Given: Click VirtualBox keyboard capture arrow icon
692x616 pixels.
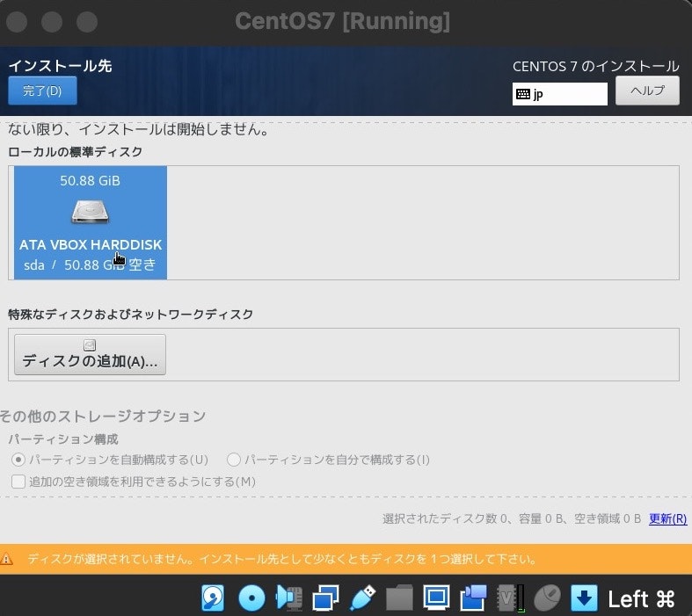Looking at the screenshot, I should coord(584,598).
